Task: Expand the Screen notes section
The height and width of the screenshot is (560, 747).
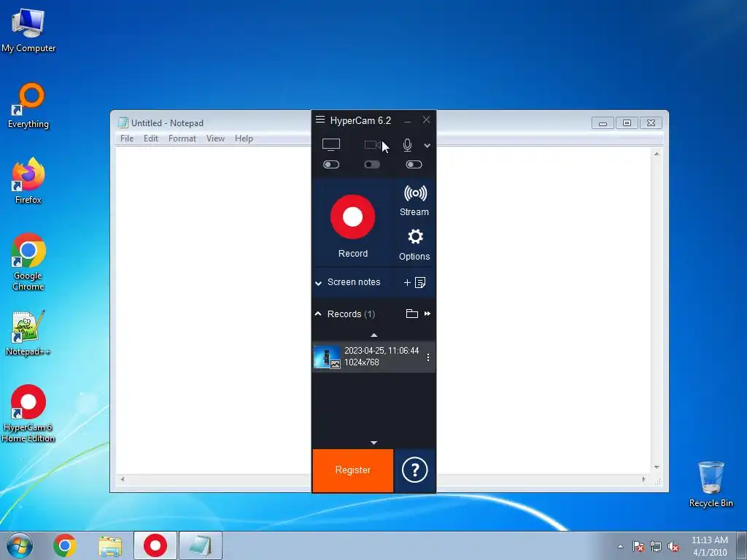Action: [318, 283]
